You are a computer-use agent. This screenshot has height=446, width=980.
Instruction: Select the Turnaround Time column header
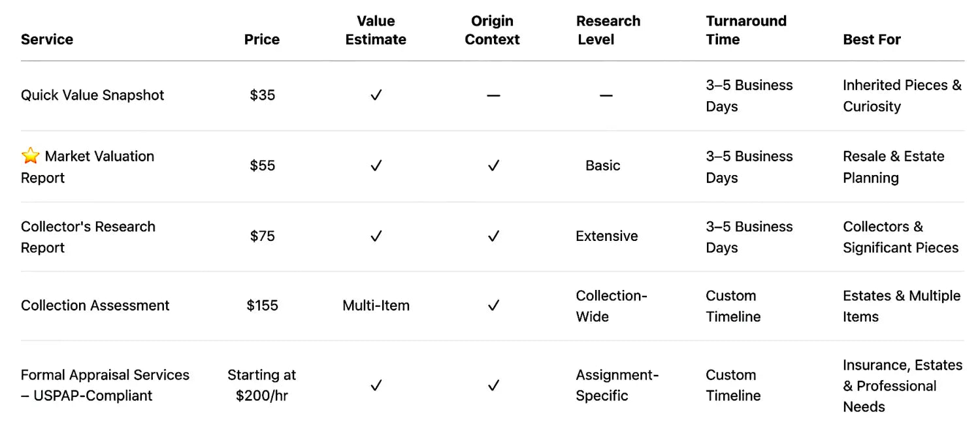click(x=746, y=30)
